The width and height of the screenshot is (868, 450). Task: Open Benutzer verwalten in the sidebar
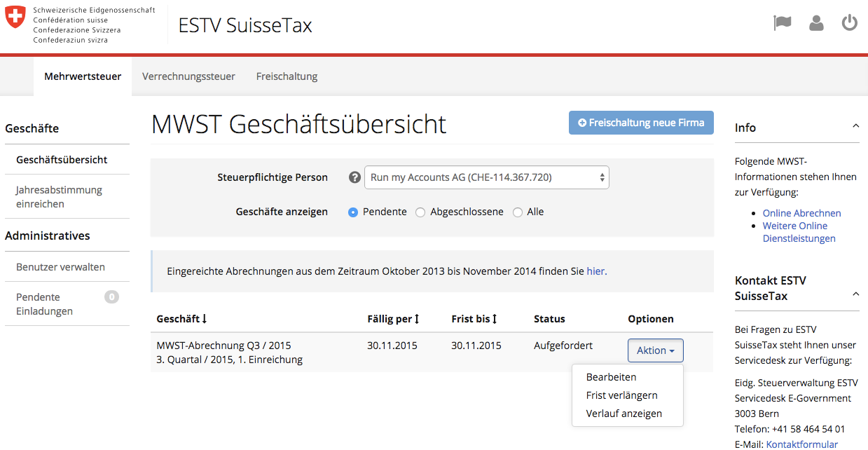click(62, 266)
